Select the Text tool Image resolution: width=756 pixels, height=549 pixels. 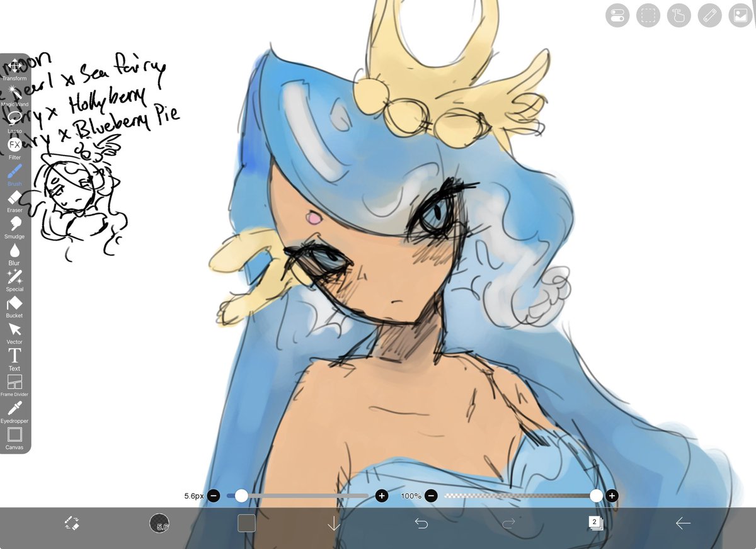[14, 359]
